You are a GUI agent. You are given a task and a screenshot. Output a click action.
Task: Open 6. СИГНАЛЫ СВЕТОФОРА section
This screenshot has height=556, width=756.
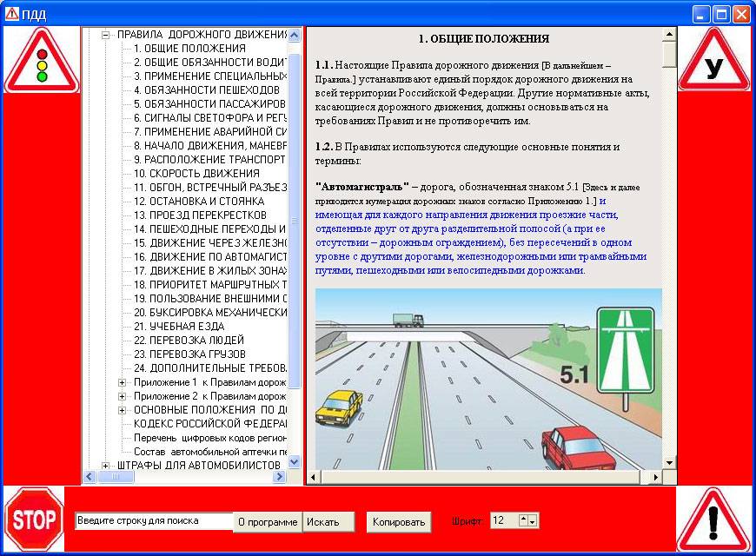pos(209,118)
